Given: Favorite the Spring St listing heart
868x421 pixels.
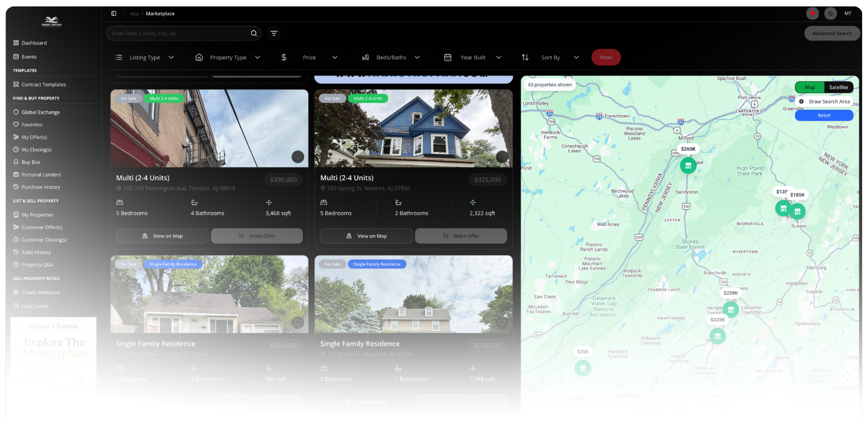Looking at the screenshot, I should pyautogui.click(x=502, y=157).
